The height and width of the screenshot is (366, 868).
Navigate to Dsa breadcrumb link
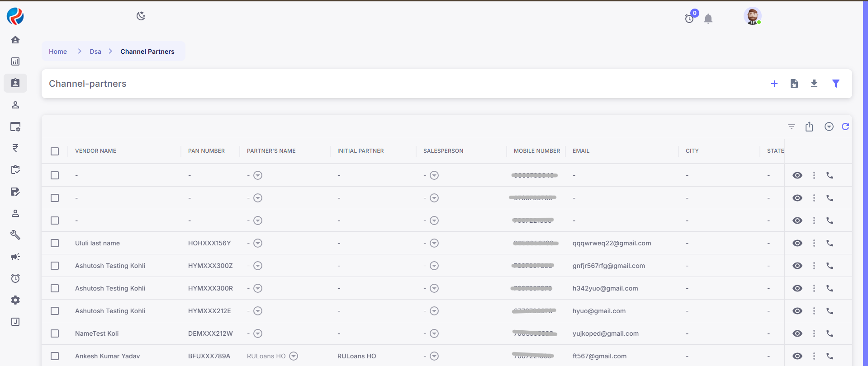[x=95, y=52]
